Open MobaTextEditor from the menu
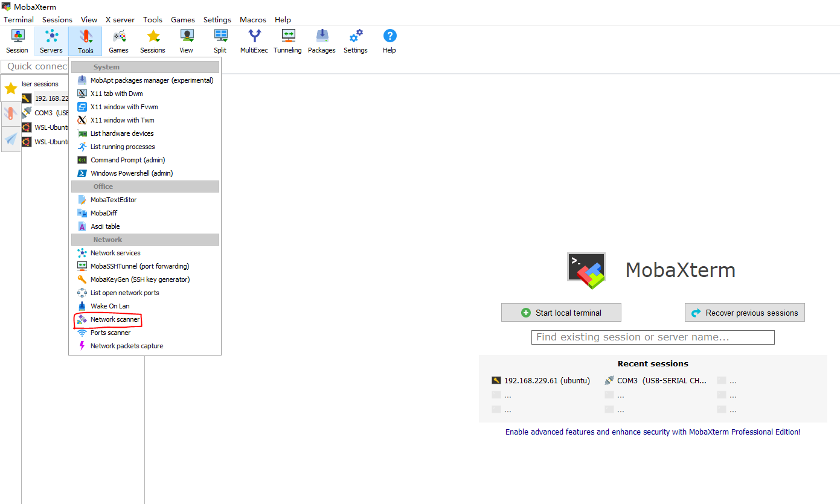 (x=145, y=200)
